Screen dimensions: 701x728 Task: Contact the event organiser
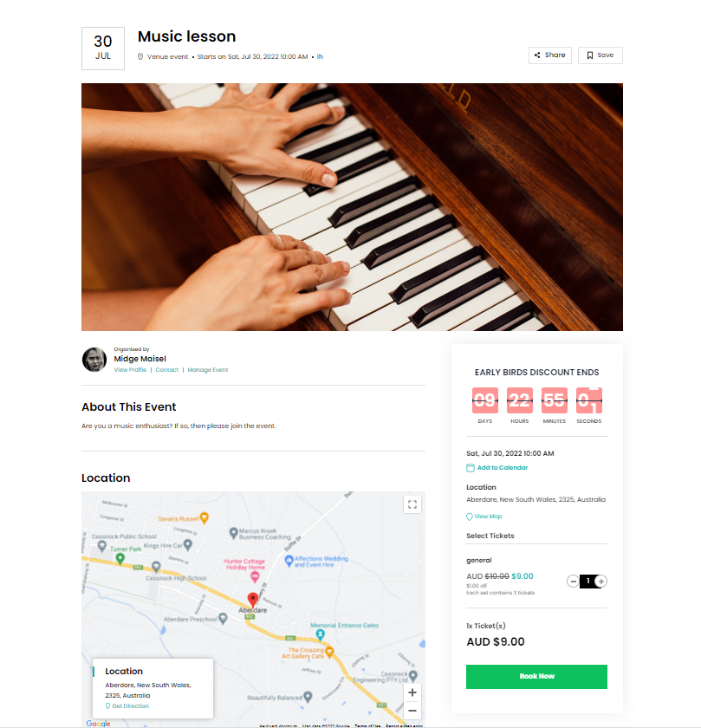click(x=166, y=370)
